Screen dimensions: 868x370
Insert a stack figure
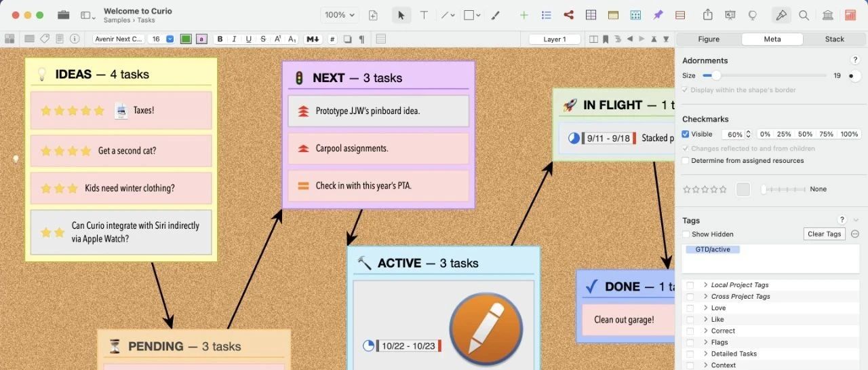680,15
